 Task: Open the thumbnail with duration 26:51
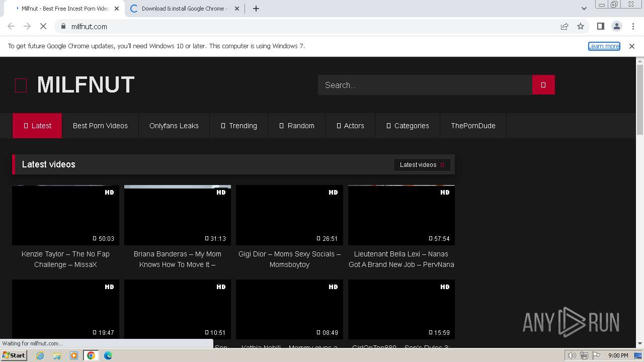point(289,215)
